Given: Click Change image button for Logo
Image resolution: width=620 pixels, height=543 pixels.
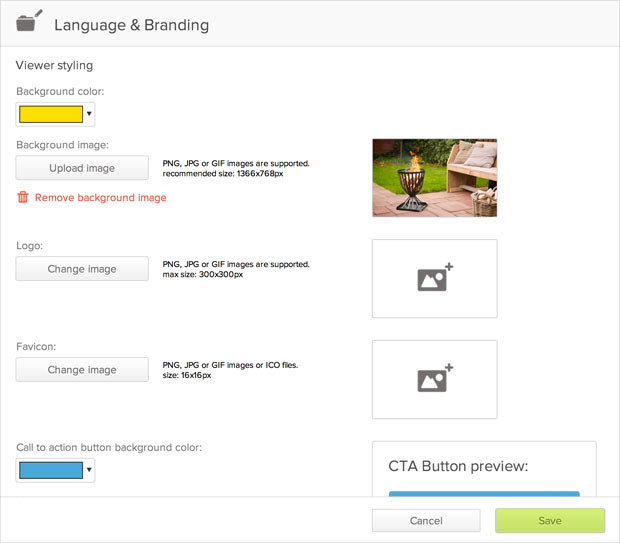Looking at the screenshot, I should [82, 269].
